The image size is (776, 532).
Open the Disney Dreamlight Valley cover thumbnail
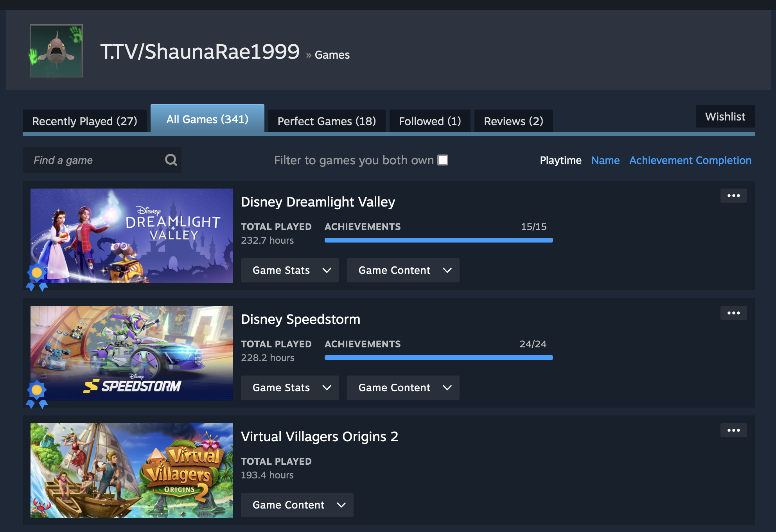[132, 236]
